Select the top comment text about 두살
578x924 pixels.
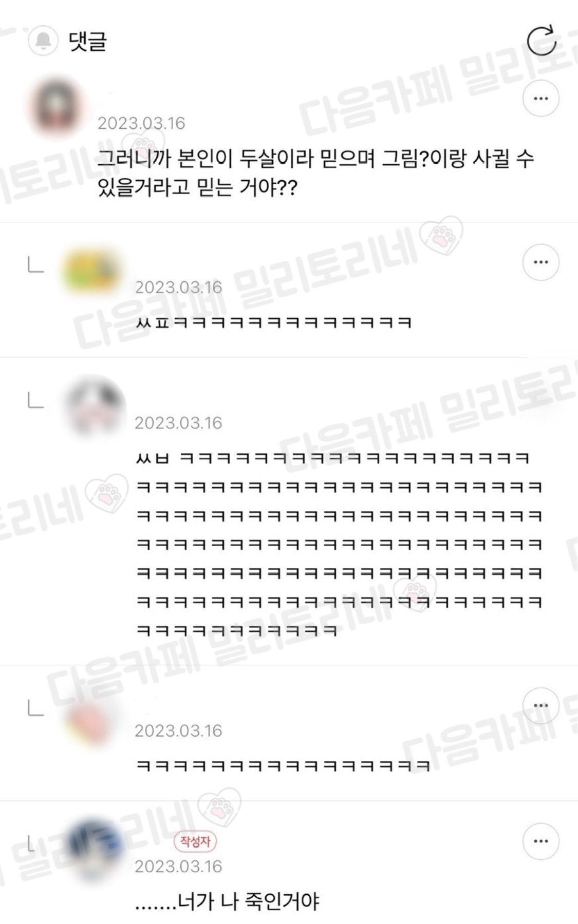point(315,174)
